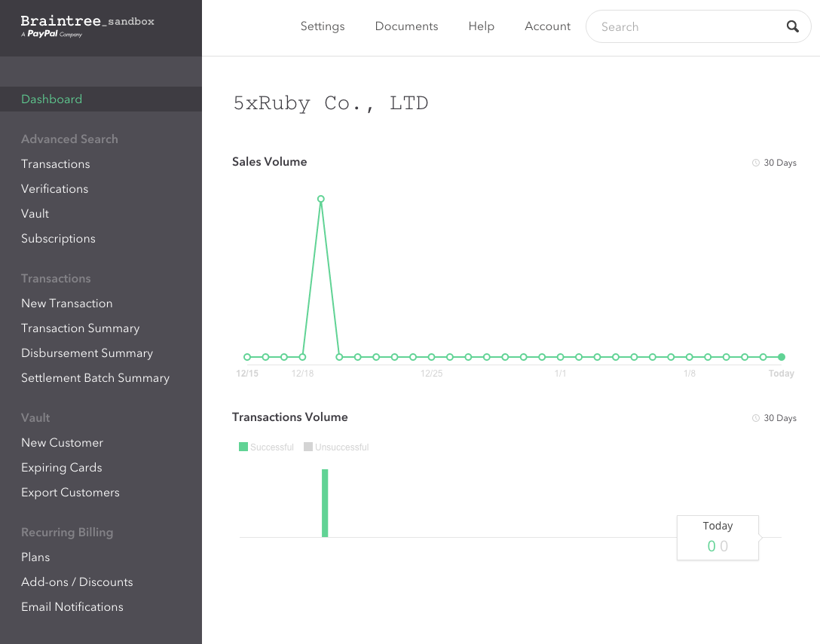Click the filled Today point on the sales chart

pyautogui.click(x=782, y=357)
